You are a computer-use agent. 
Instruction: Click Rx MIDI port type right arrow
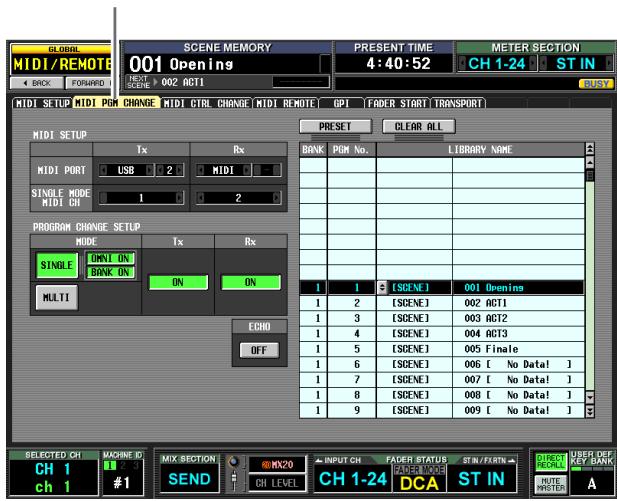coord(247,170)
